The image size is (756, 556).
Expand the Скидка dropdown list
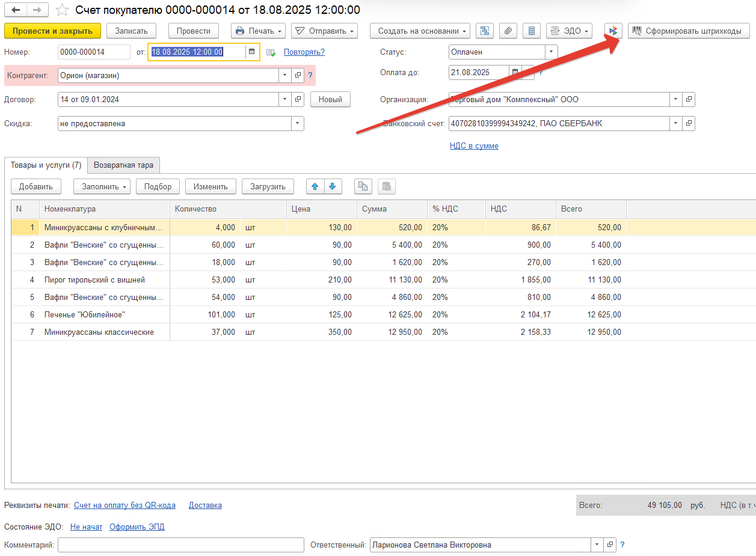(298, 124)
